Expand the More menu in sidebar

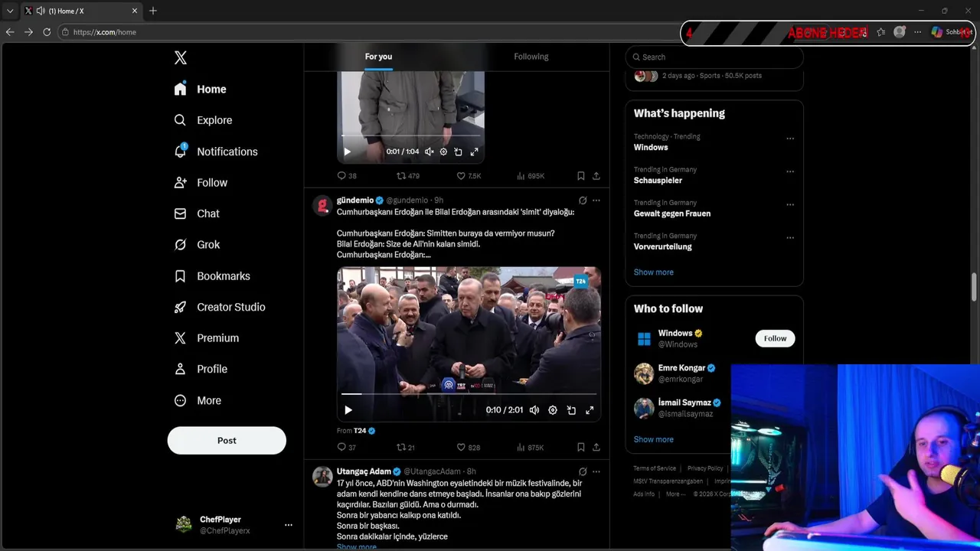coord(198,400)
